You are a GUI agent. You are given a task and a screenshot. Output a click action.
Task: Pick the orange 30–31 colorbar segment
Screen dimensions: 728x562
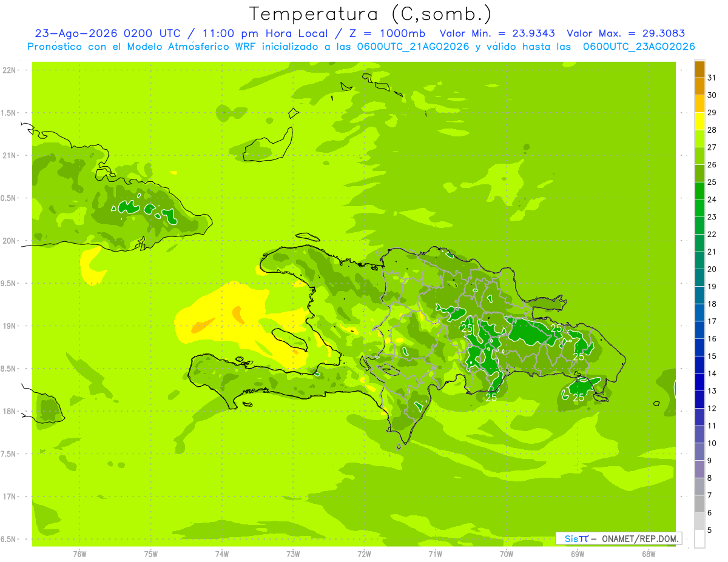pyautogui.click(x=699, y=87)
